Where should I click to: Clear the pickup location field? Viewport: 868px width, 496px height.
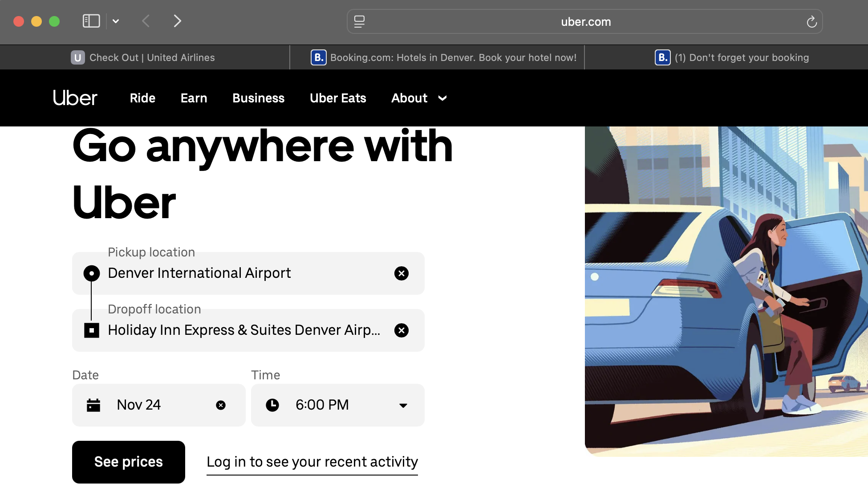[x=402, y=273]
